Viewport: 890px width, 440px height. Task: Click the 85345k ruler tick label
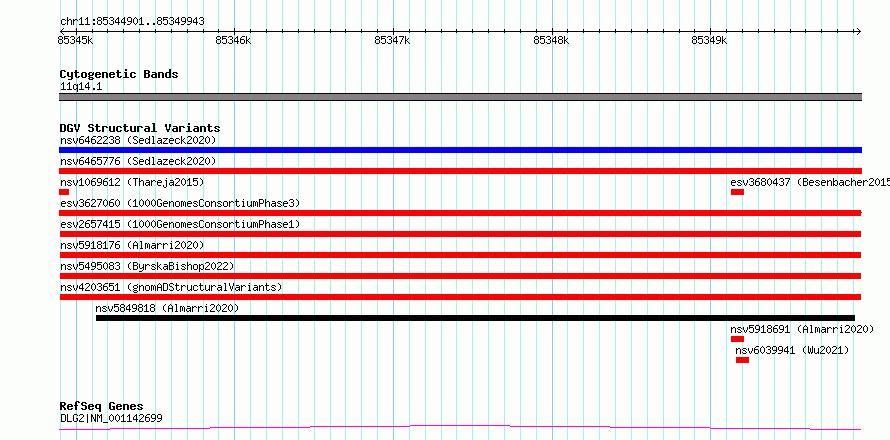(75, 40)
